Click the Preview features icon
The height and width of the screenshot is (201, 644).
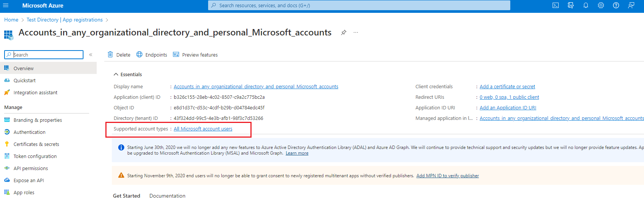click(x=176, y=54)
